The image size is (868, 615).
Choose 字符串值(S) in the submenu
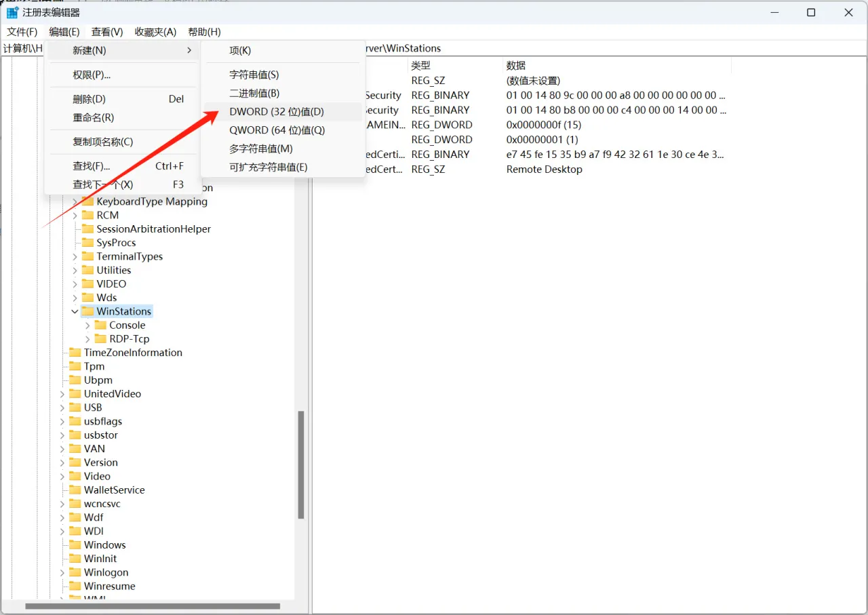point(283,75)
